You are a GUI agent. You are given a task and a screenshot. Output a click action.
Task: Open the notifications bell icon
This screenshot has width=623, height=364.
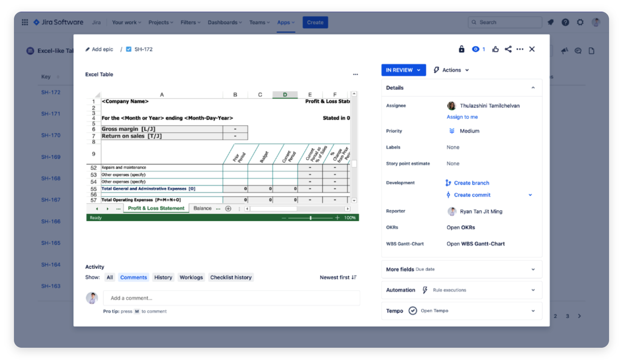coord(551,22)
